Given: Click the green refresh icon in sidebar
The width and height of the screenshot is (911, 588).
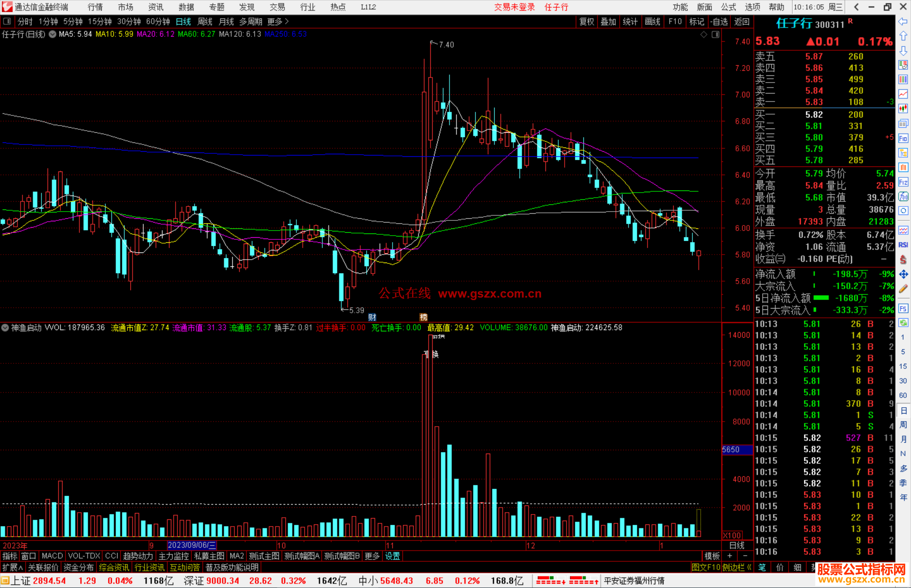Looking at the screenshot, I should tap(903, 323).
